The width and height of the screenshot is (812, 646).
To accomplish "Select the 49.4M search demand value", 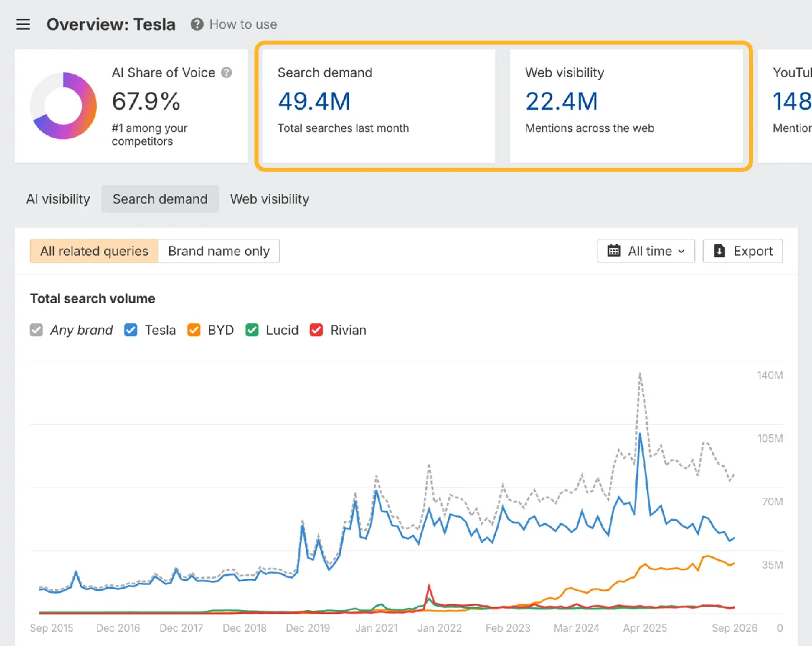I will pyautogui.click(x=314, y=101).
